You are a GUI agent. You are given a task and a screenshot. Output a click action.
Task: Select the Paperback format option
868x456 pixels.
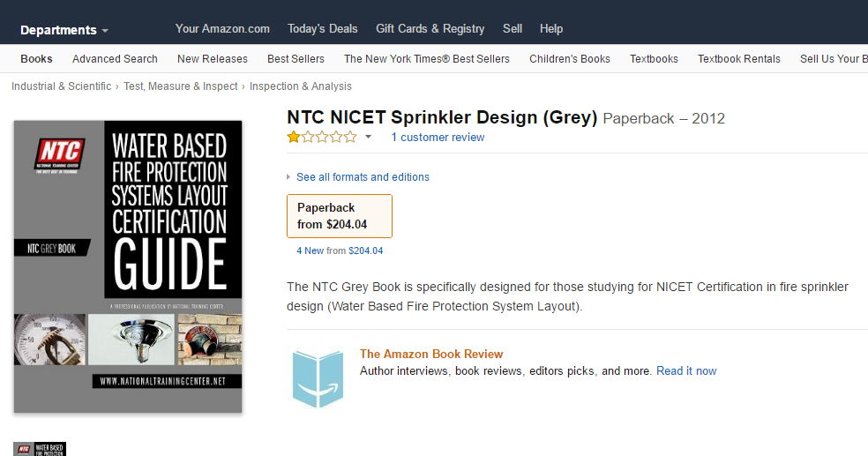click(x=340, y=216)
